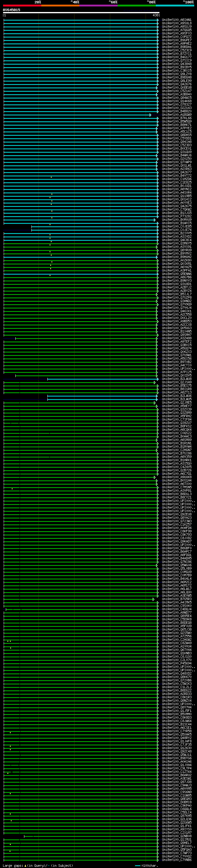Viewport: 197px width, 868px height.
Task: Select hit label UniRef100_A1BQW9
Action: pos(177,115)
